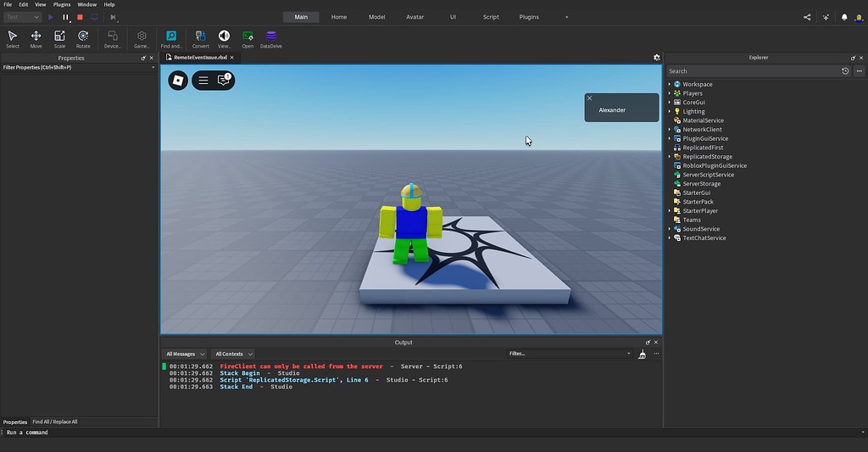
Task: Open the DataDelve plugin
Action: pos(271,38)
